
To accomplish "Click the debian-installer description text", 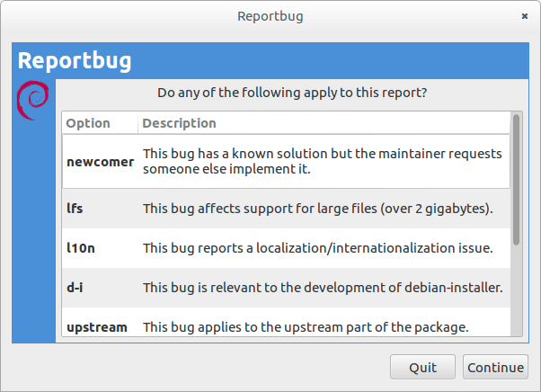I will coord(323,287).
